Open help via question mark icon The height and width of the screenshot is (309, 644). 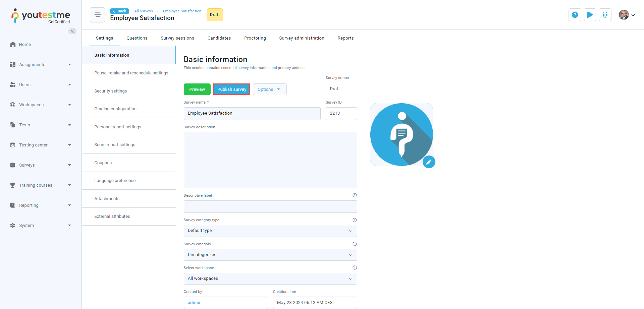click(575, 15)
